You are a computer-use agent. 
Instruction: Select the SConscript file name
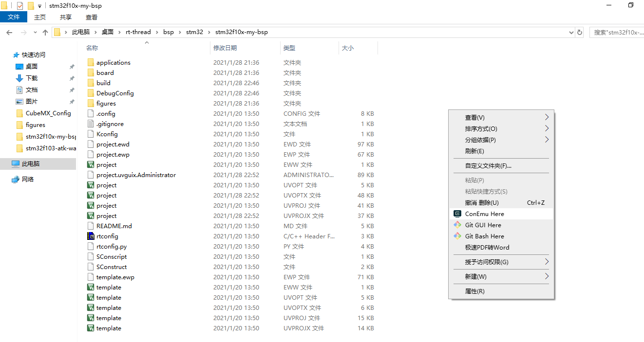pos(112,256)
